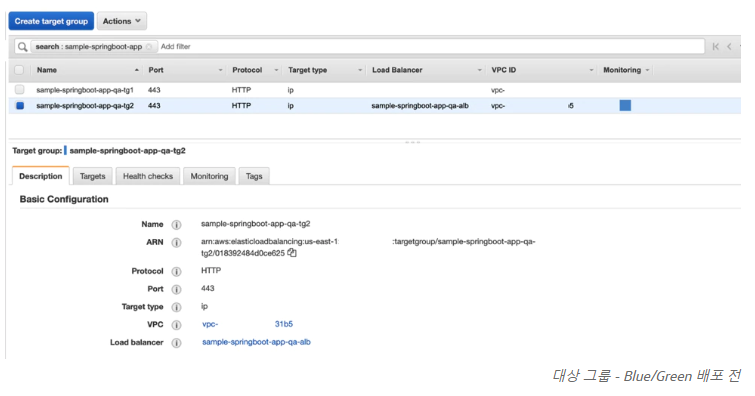Viewport: 755px width, 396px height.
Task: Show info for the Name field
Action: [177, 224]
